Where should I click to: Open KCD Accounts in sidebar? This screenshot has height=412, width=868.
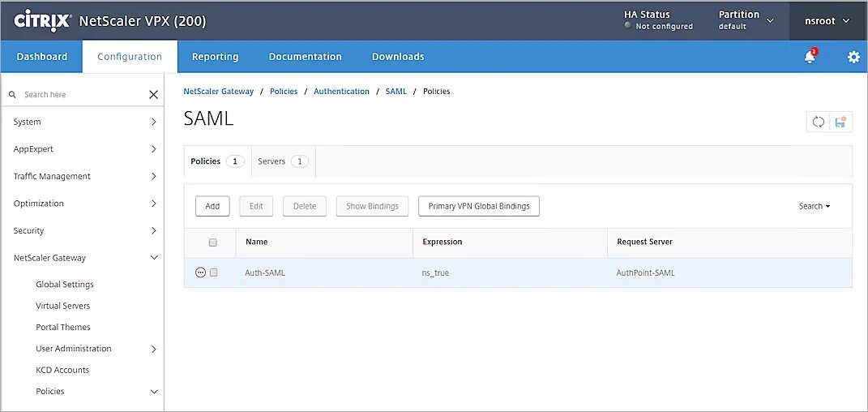click(62, 370)
